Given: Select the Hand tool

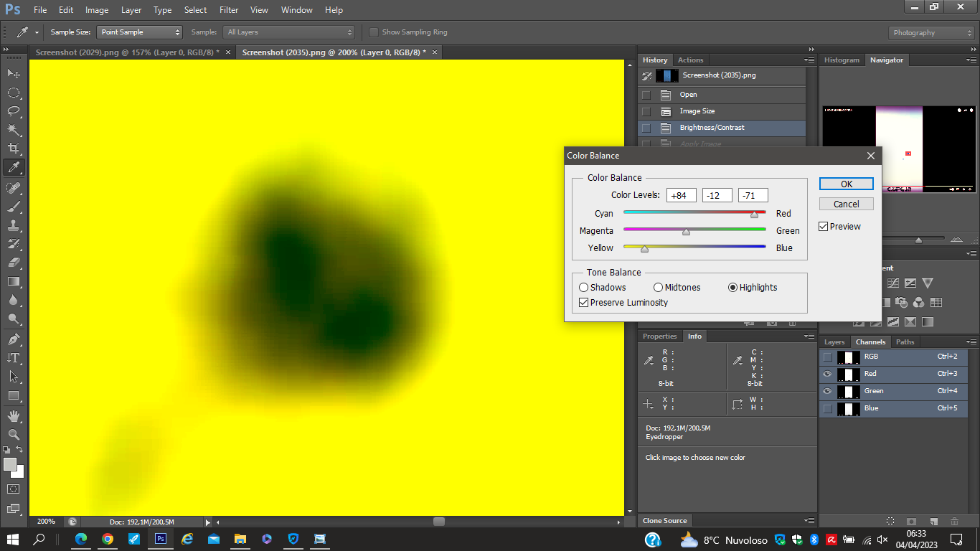Looking at the screenshot, I should click(14, 416).
